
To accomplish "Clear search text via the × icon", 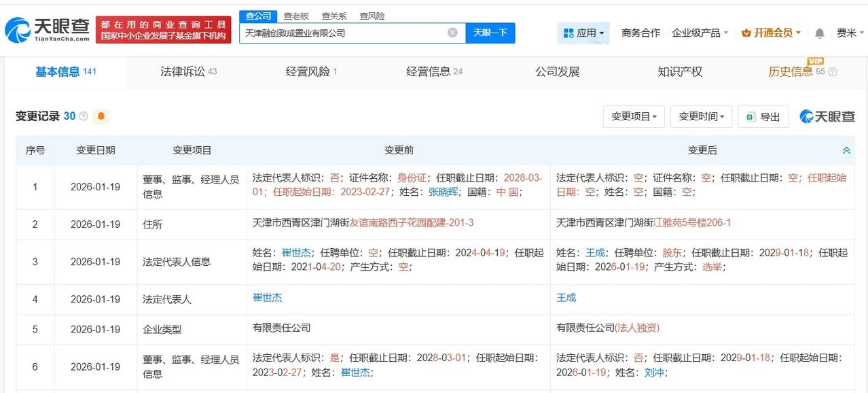I will click(452, 32).
